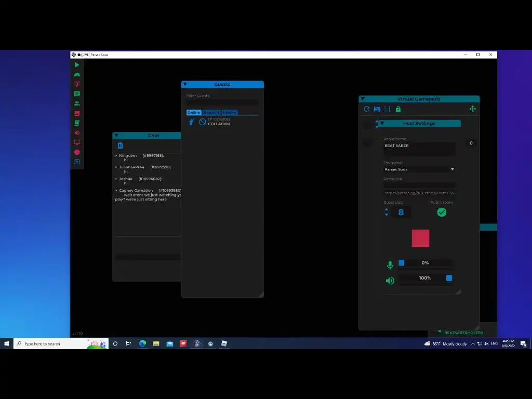Click the red info circle sidebar icon
This screenshot has width=532, height=399.
click(77, 152)
